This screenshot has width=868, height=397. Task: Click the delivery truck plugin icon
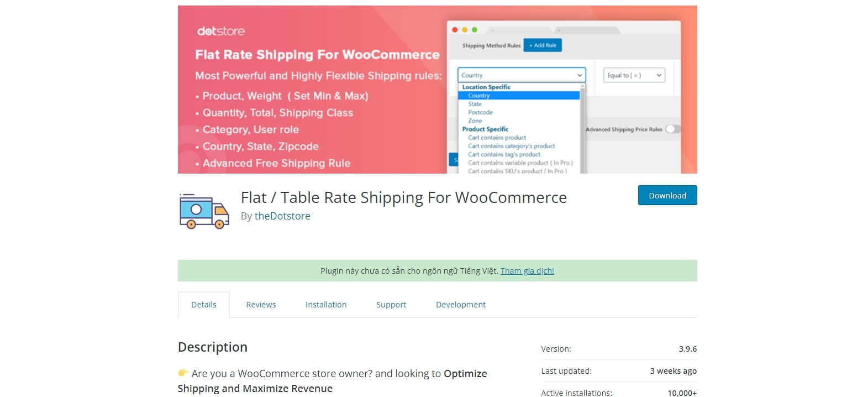pyautogui.click(x=204, y=211)
